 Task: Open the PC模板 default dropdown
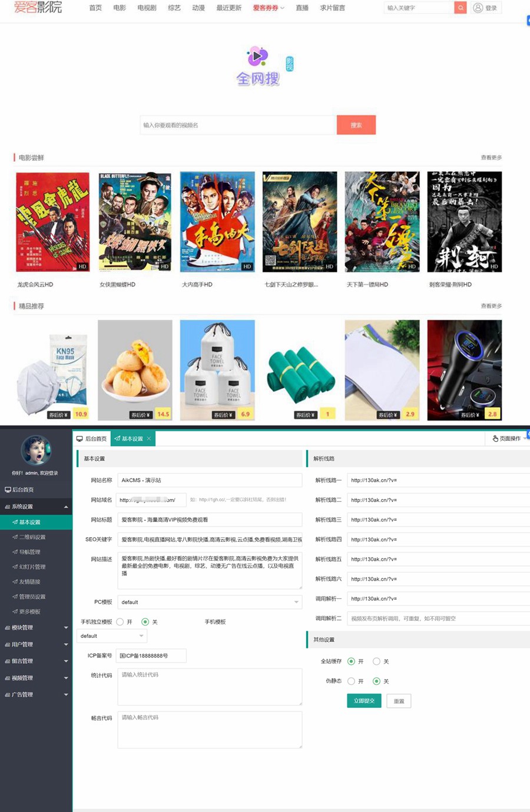pyautogui.click(x=209, y=602)
